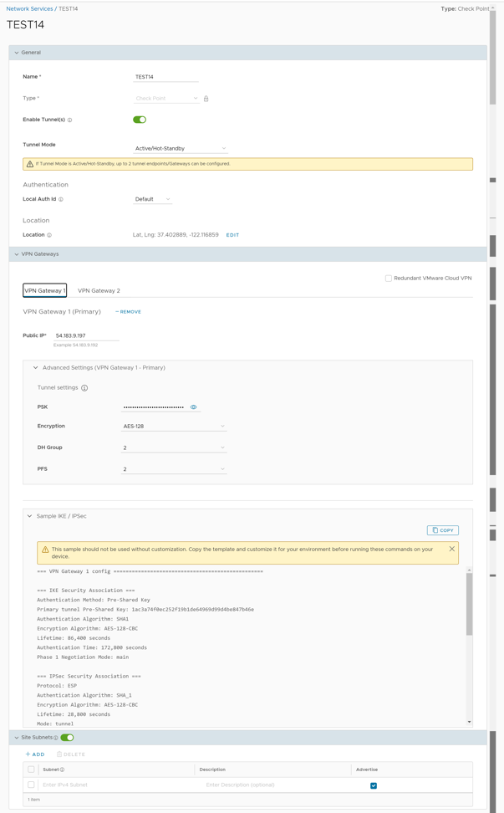
Task: Uncheck the Advertise checkbox in subnet row
Action: coord(374,785)
